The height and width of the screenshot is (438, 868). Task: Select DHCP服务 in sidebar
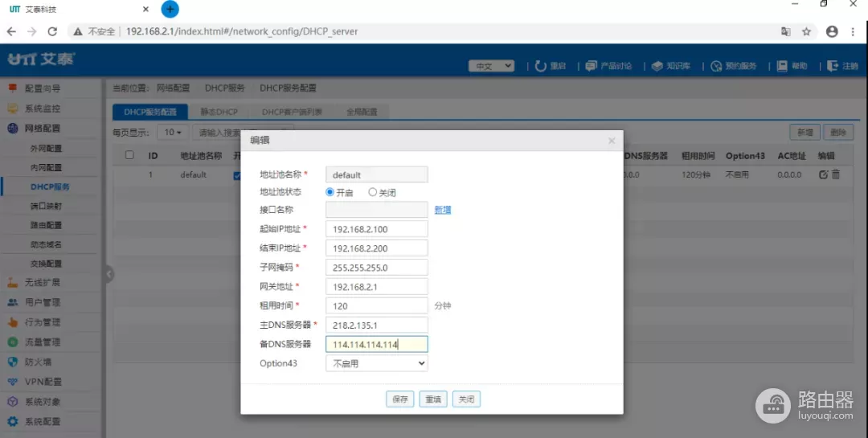click(50, 186)
